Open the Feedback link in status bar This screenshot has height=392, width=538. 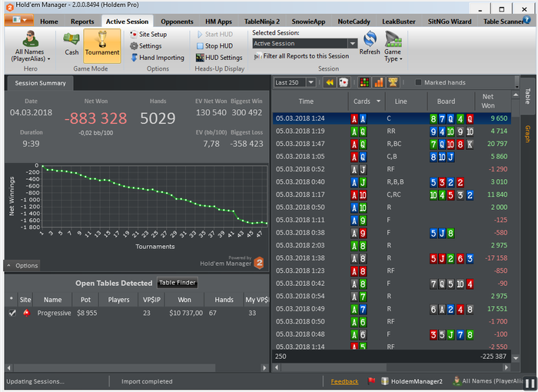pyautogui.click(x=344, y=381)
